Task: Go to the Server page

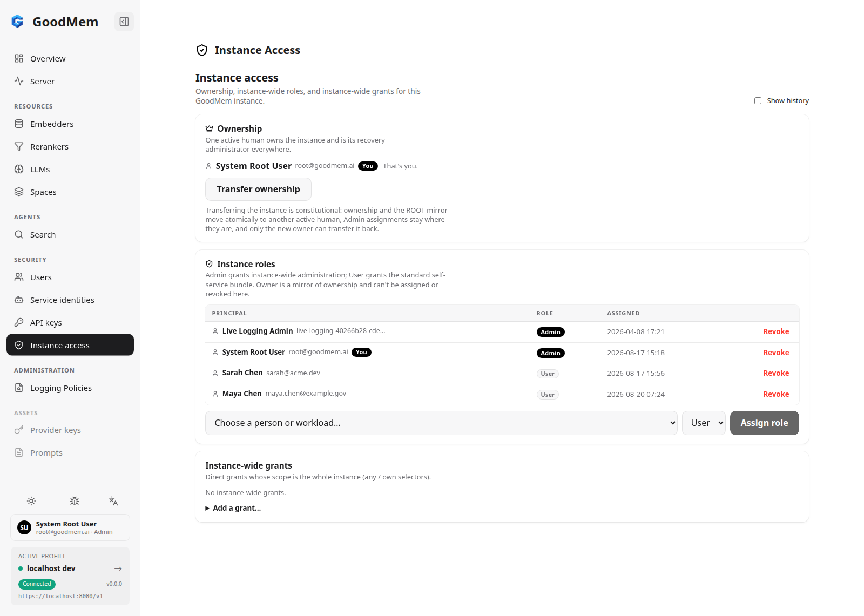Action: point(70,81)
